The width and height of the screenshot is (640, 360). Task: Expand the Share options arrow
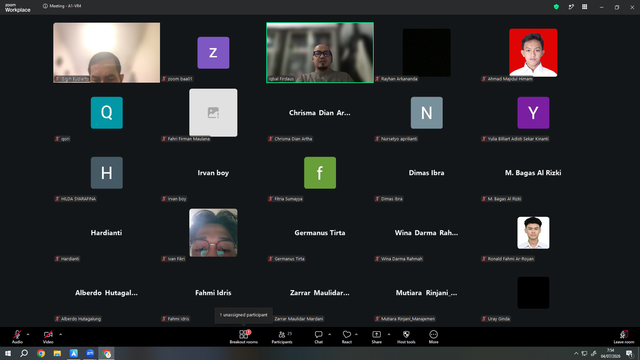(x=389, y=334)
